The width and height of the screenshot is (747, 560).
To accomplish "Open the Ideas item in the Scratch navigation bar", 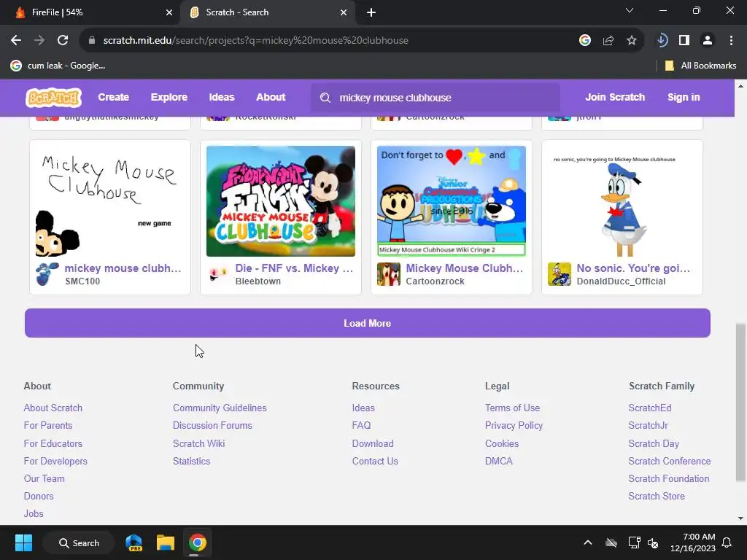I will [x=222, y=97].
